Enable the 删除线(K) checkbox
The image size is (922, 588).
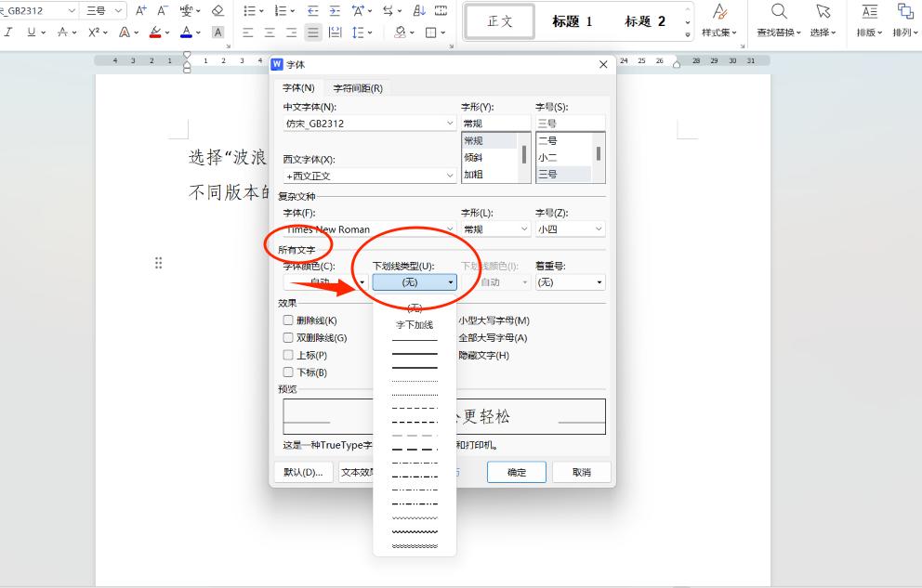pyautogui.click(x=288, y=320)
